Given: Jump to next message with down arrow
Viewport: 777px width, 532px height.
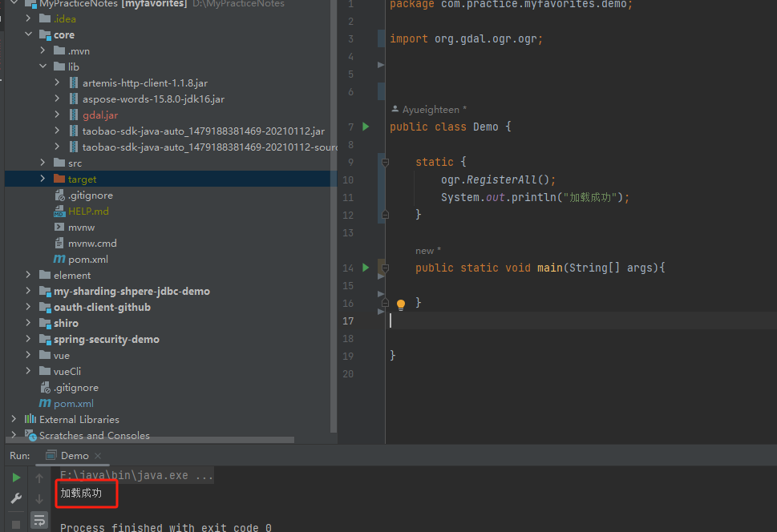Looking at the screenshot, I should [x=38, y=498].
